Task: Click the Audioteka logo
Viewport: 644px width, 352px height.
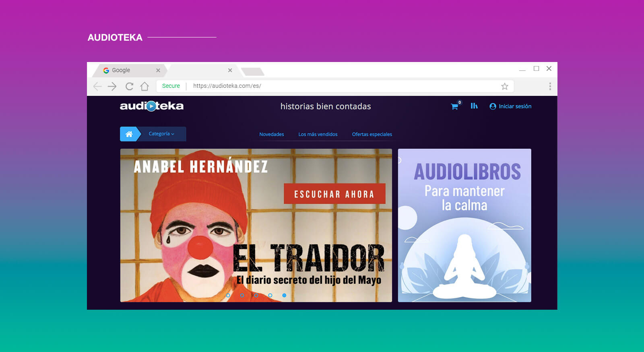Action: pyautogui.click(x=151, y=106)
